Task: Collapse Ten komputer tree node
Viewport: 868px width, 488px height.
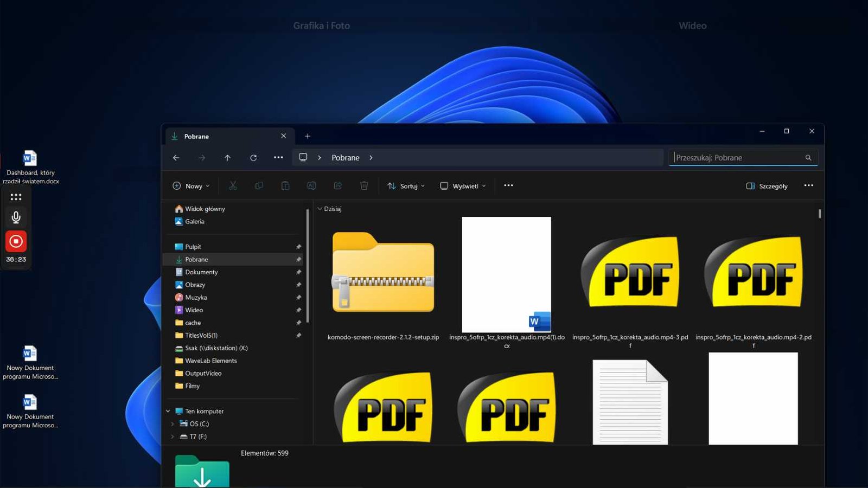Action: pos(168,412)
